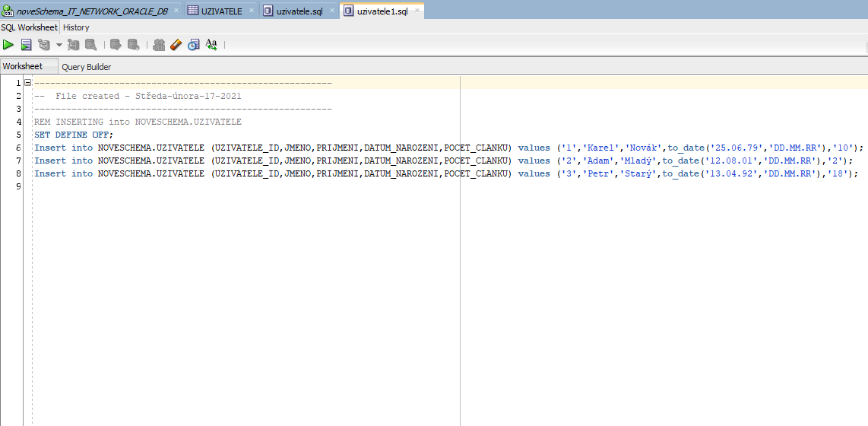Clear worksheet using the eraser icon
868x426 pixels.
click(x=176, y=45)
